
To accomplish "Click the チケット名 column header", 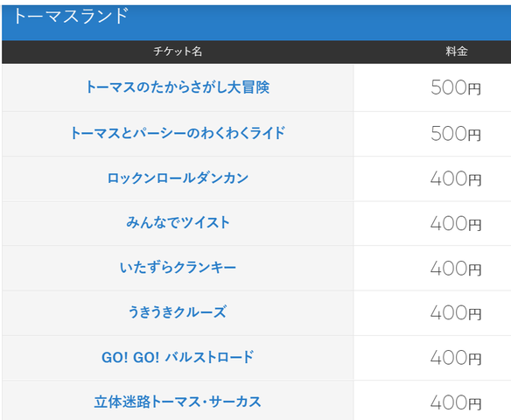I will click(x=178, y=52).
